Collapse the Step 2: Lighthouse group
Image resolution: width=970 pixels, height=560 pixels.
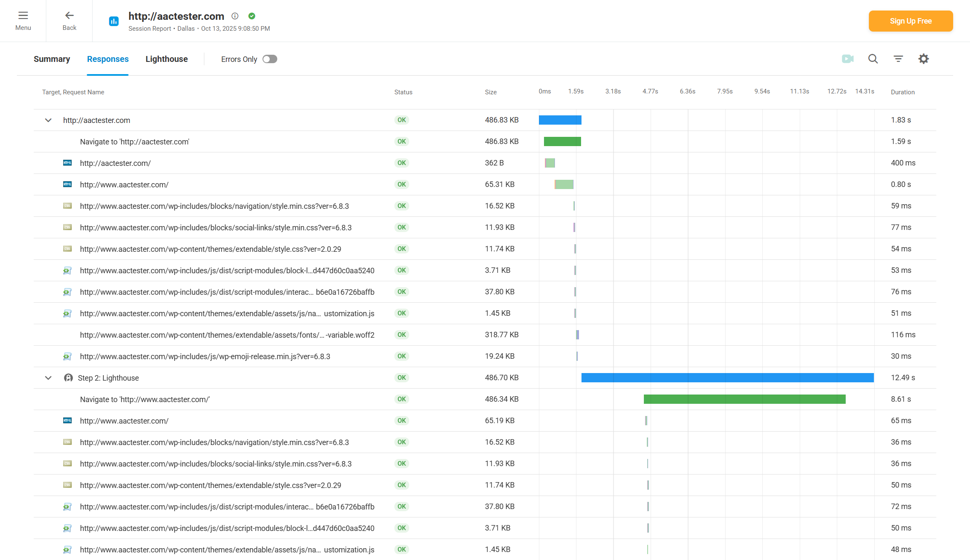click(x=48, y=378)
